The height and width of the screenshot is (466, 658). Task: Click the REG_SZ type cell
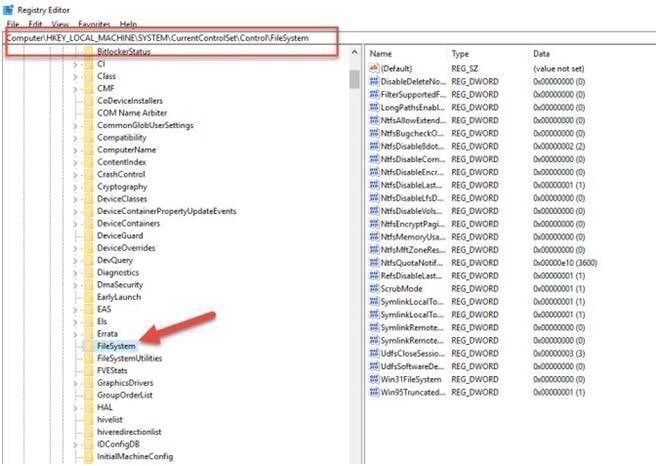coord(465,68)
